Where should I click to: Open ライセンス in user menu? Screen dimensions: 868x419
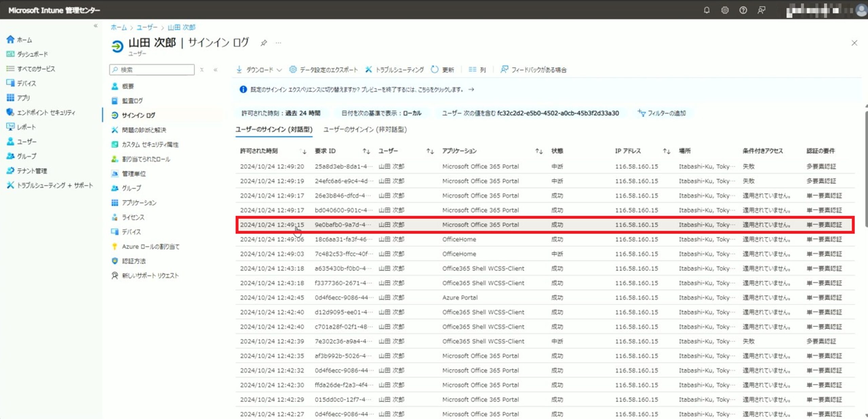128,217
